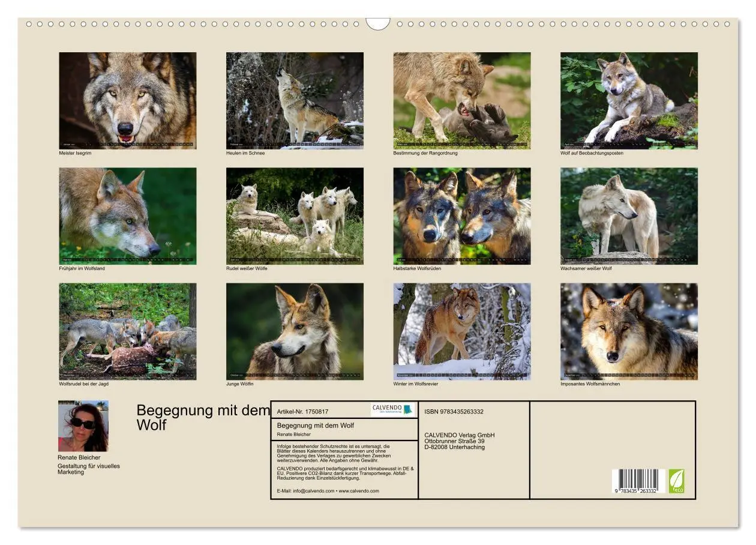Click the green eco leaf icon
Image resolution: width=756 pixels, height=545 pixels.
676,481
